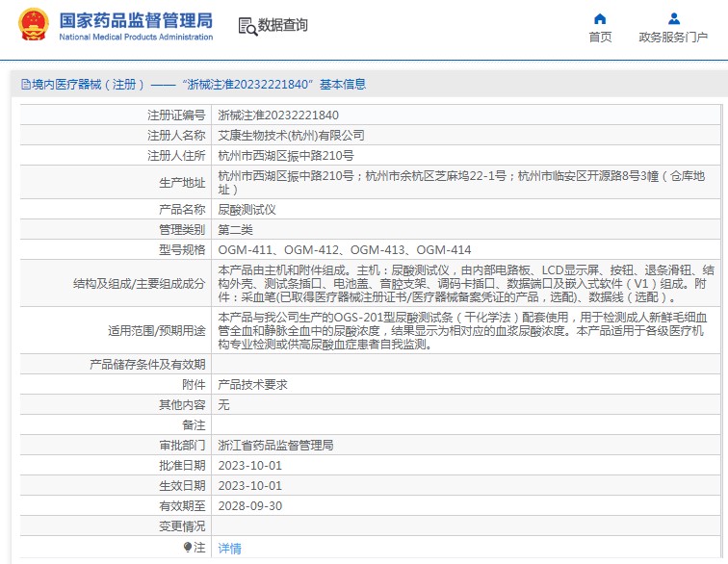Select 生效日期 value 2023-10-01
This screenshot has height=564, width=728.
point(249,485)
